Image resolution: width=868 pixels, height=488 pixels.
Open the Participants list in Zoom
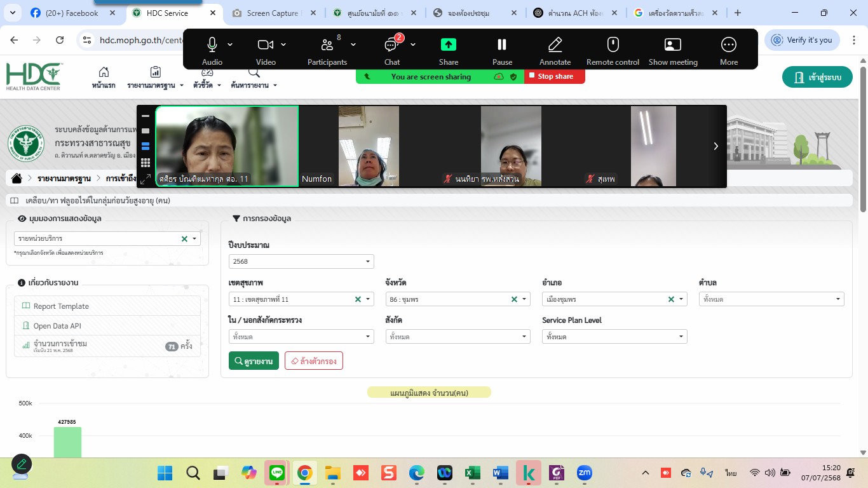[327, 45]
